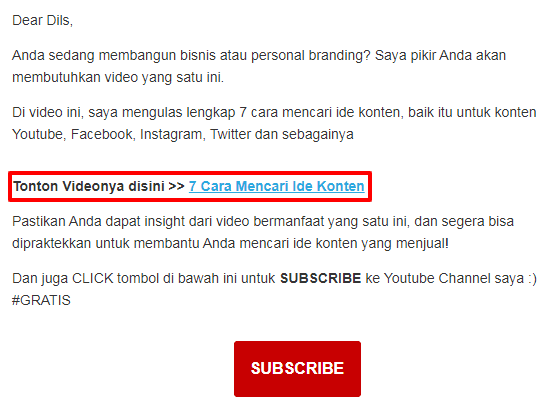Image resolution: width=555 pixels, height=411 pixels.
Task: Click the line membutuhkan video yang satu ini
Action: click(118, 78)
